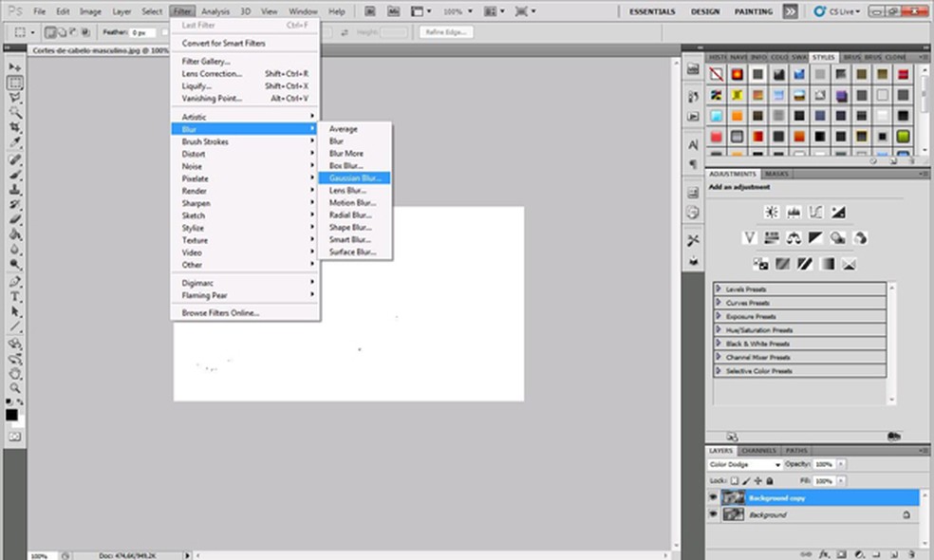Reset default foreground and background colors
The image size is (934, 560).
click(x=9, y=402)
